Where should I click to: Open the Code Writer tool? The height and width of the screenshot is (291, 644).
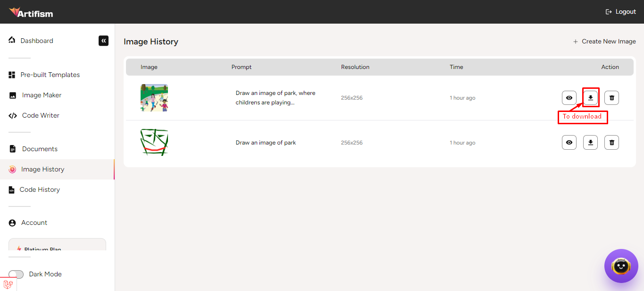[x=40, y=115]
